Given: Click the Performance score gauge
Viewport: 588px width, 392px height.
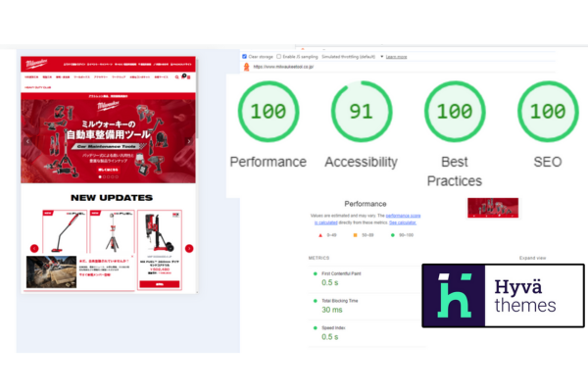Looking at the screenshot, I should pos(268,115).
